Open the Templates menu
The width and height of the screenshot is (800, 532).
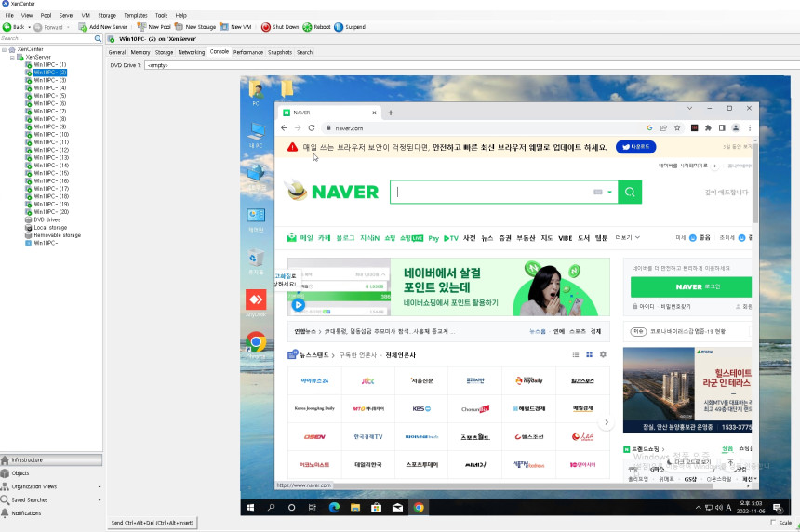tap(136, 15)
